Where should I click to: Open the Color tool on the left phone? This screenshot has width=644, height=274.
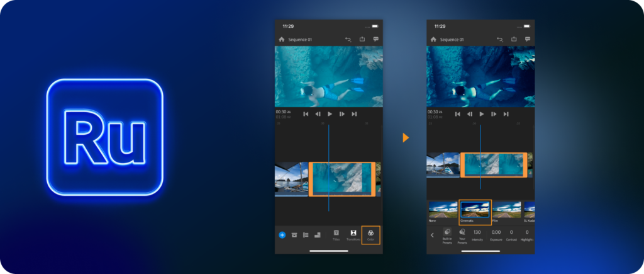point(371,235)
